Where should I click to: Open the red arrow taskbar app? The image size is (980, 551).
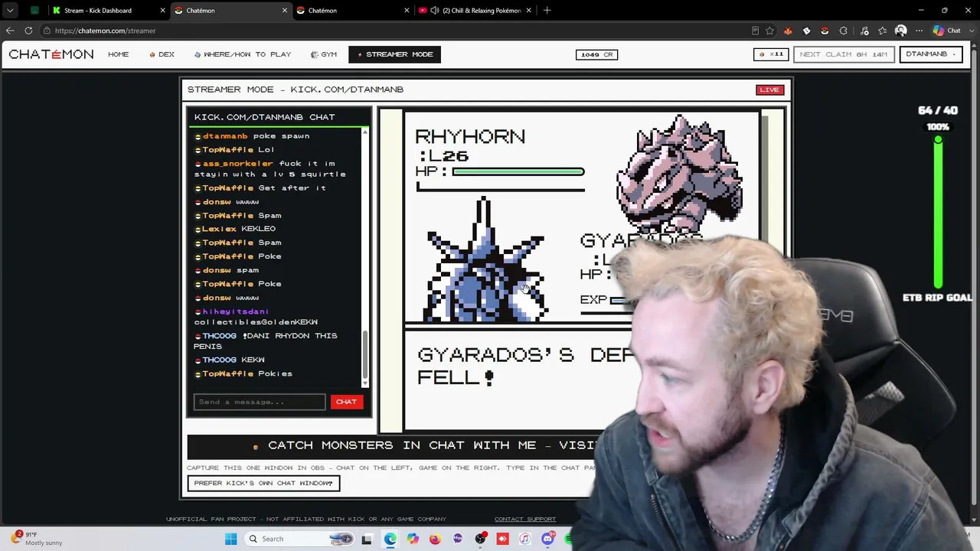point(502,539)
